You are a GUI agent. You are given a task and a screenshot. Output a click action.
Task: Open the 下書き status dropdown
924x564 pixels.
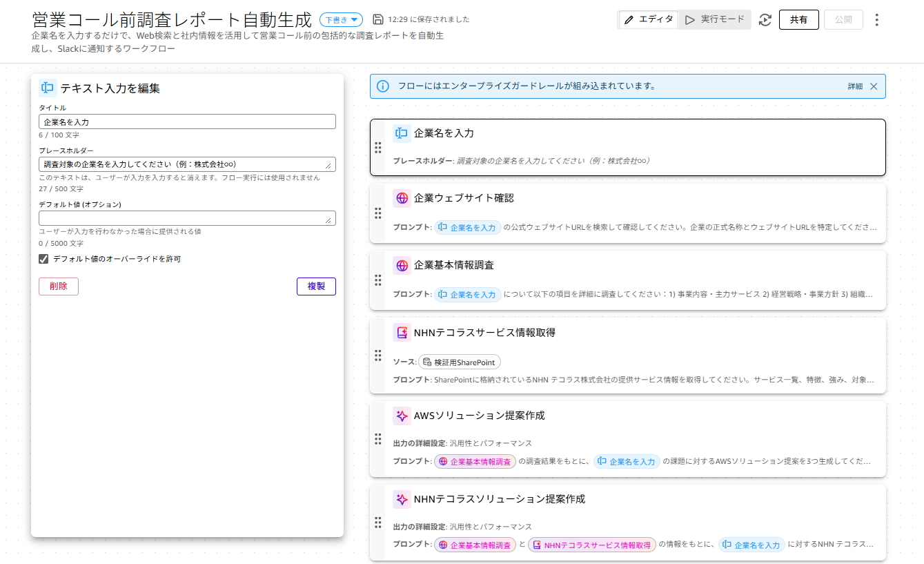tap(341, 20)
